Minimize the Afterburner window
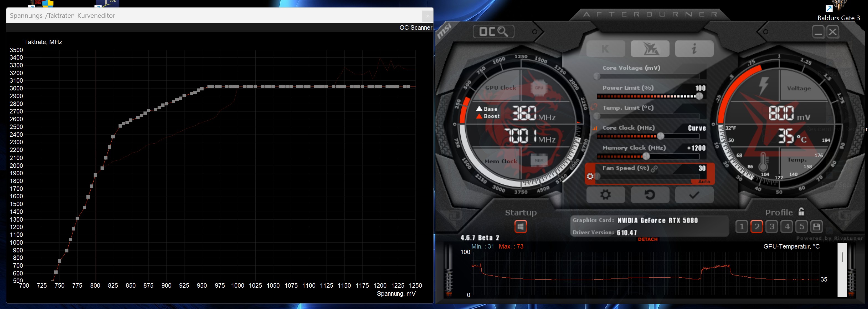Viewport: 868px width, 309px height. tap(818, 32)
